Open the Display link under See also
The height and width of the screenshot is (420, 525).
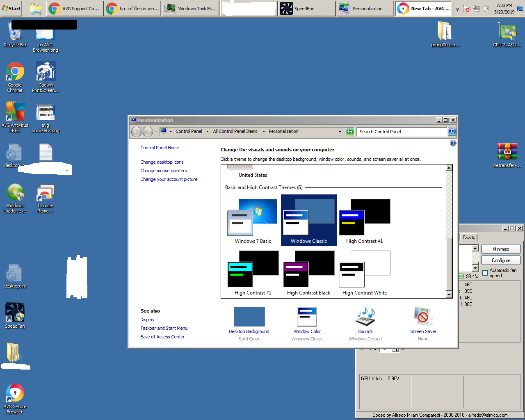(147, 320)
